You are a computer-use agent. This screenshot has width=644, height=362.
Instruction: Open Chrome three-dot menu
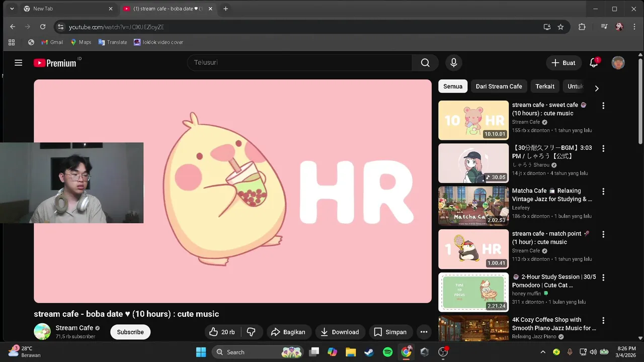pos(633,27)
